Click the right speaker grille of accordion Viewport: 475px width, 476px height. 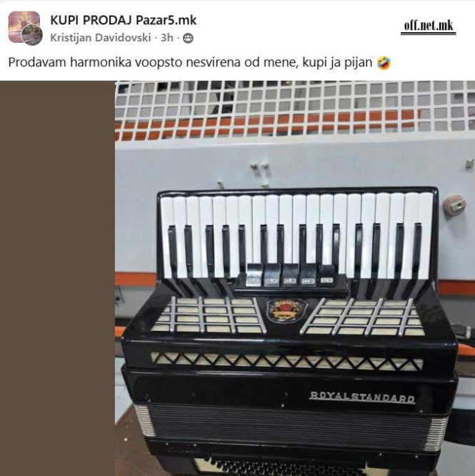tap(363, 317)
